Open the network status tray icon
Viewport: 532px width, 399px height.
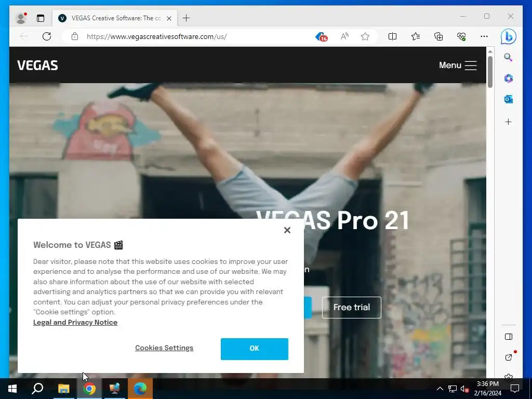click(453, 389)
